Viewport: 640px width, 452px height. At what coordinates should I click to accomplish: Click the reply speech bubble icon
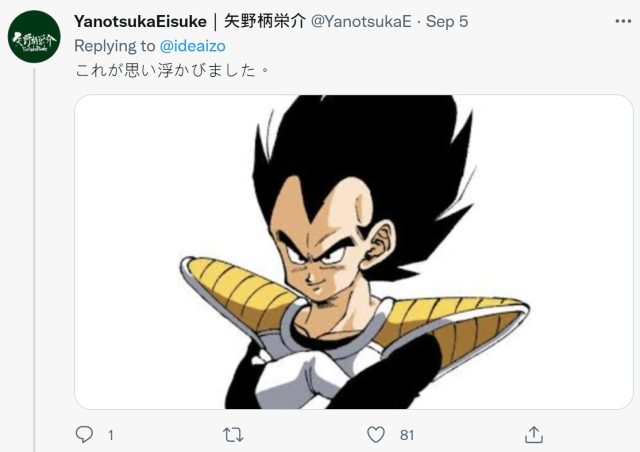point(84,434)
